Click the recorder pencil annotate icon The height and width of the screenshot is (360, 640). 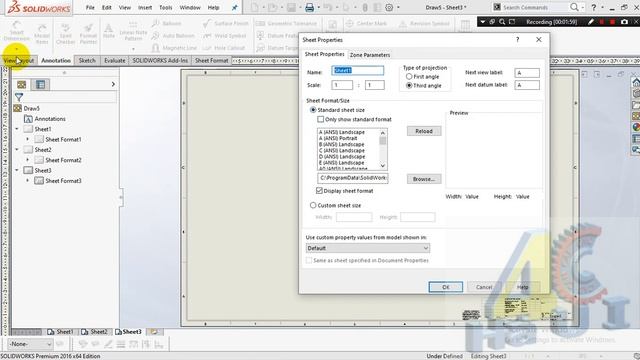point(591,22)
